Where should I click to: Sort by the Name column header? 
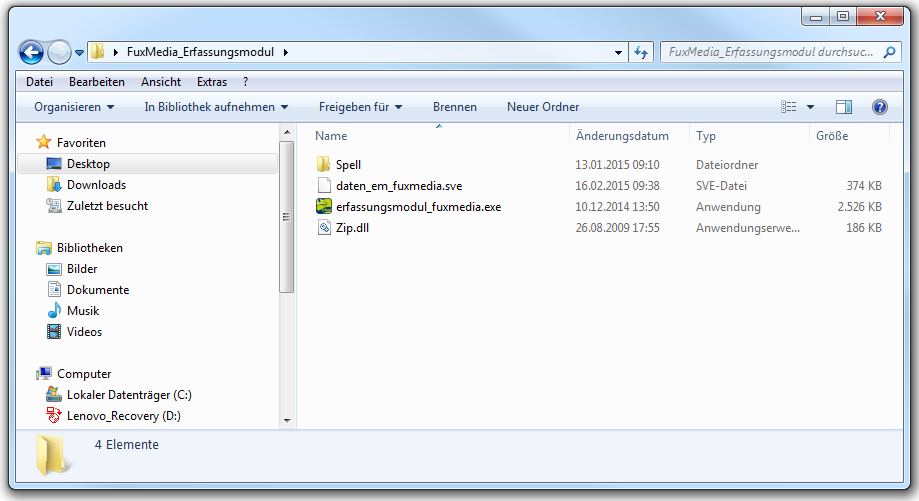[x=331, y=136]
